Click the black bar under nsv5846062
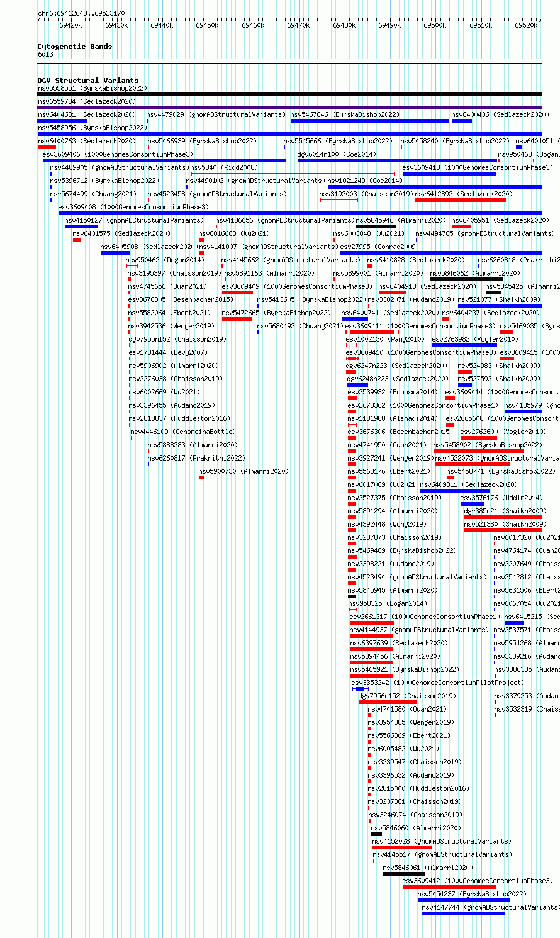This screenshot has width=560, height=938. 467,279
